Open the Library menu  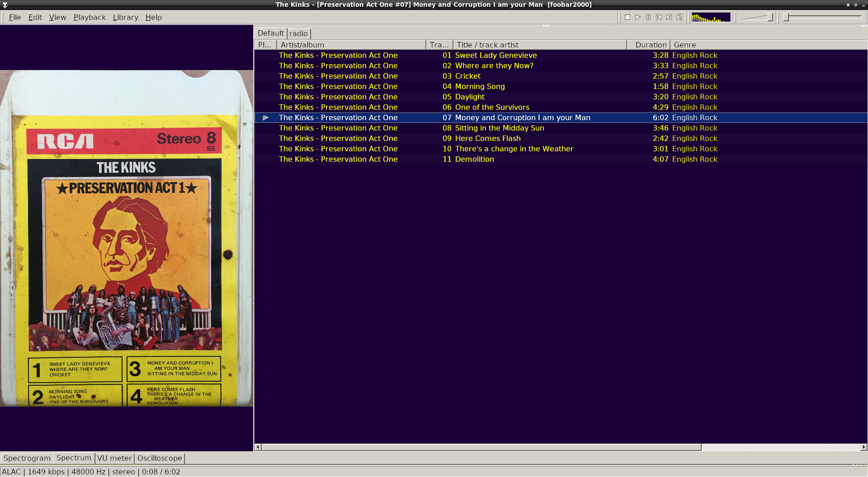[125, 17]
